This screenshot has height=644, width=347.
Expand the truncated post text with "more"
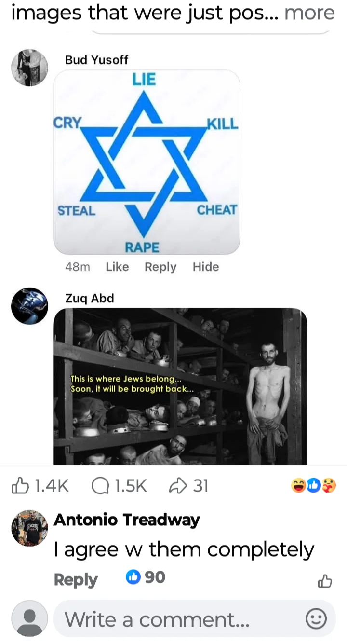(x=309, y=13)
